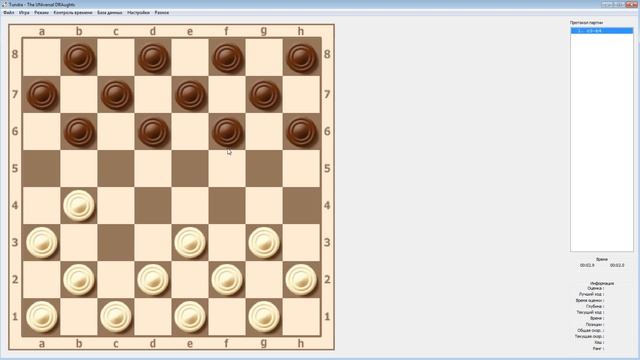Viewport: 640px width, 360px height.
Task: Pick the white checker on b2
Action: click(x=79, y=280)
